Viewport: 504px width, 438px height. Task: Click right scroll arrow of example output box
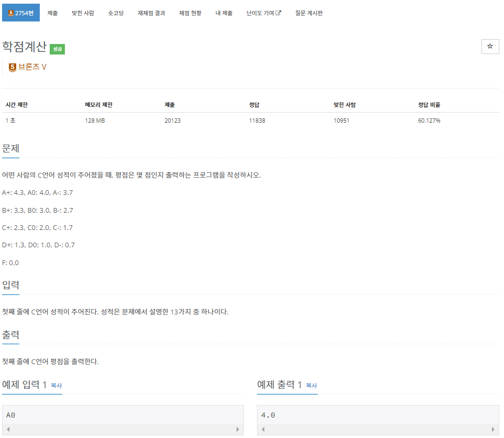click(493, 429)
